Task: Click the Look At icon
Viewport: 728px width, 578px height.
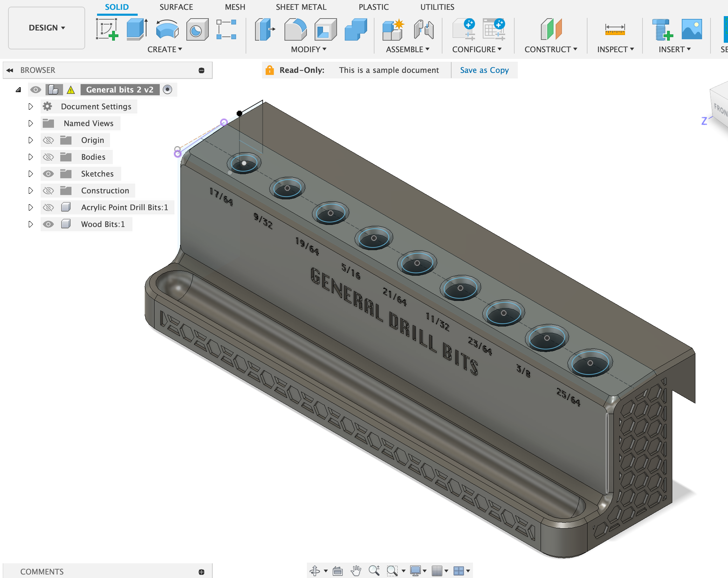Action: (338, 571)
